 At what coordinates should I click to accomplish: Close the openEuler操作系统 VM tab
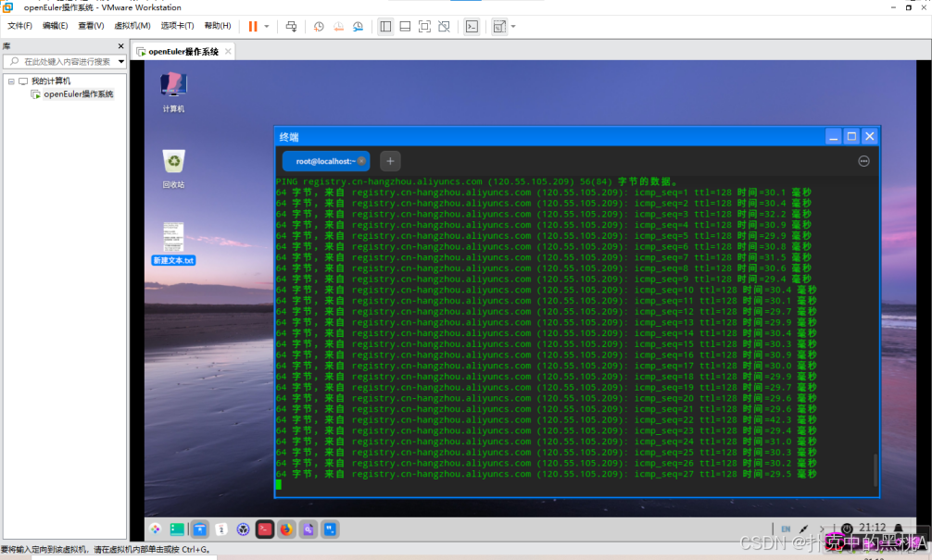click(228, 52)
